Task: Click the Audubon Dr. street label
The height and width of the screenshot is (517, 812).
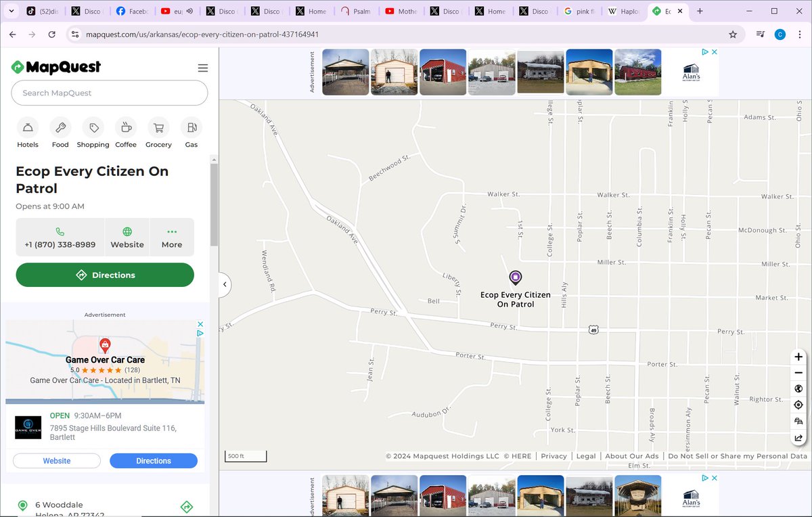Action: [431, 411]
